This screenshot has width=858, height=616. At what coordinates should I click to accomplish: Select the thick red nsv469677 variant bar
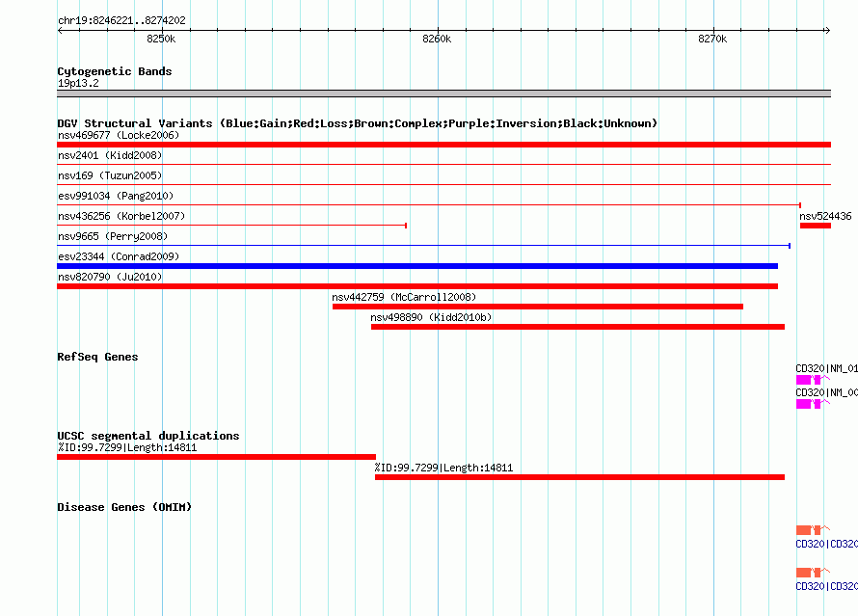443,145
